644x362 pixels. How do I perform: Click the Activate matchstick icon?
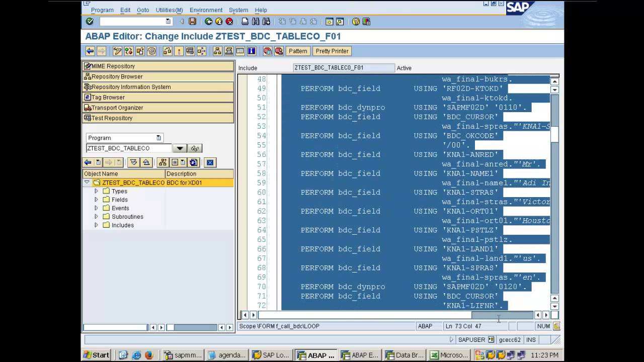tap(179, 51)
